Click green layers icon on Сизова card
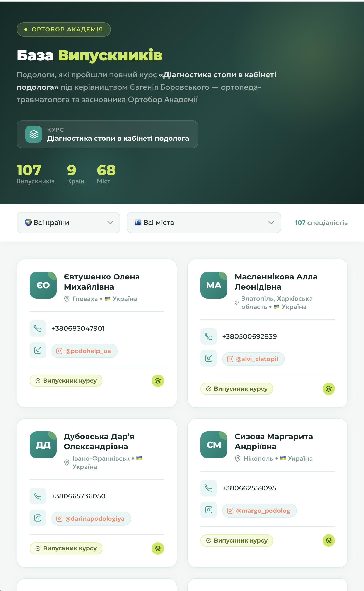This screenshot has width=364, height=591. (329, 540)
